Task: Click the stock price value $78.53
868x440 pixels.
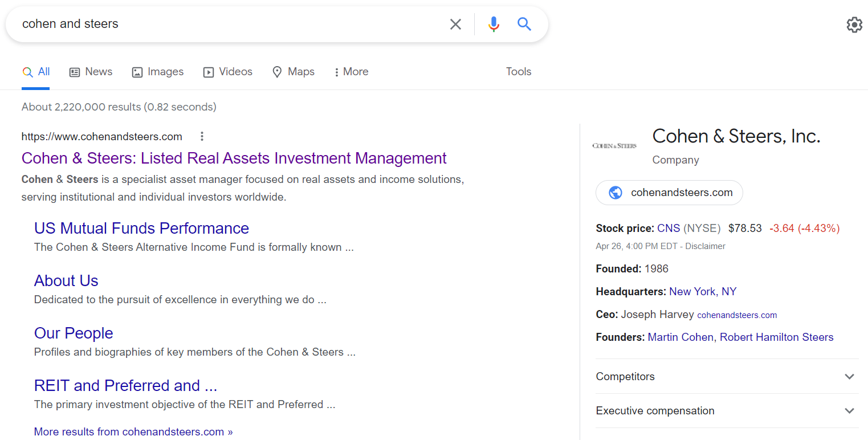Action: pyautogui.click(x=745, y=228)
